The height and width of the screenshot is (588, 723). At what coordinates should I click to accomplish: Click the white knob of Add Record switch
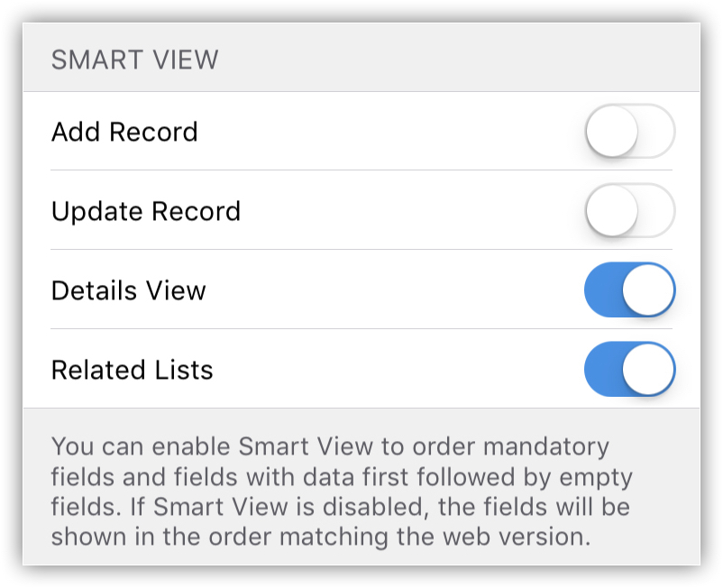[612, 132]
